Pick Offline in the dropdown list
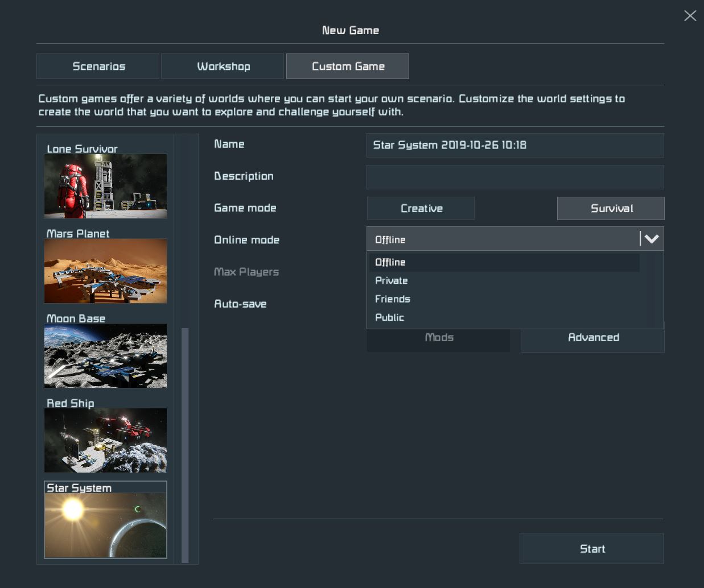704x588 pixels. pos(504,262)
